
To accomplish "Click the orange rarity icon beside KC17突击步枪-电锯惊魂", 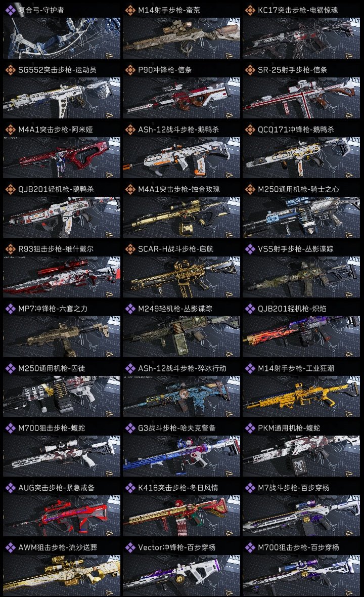I will click(x=250, y=10).
